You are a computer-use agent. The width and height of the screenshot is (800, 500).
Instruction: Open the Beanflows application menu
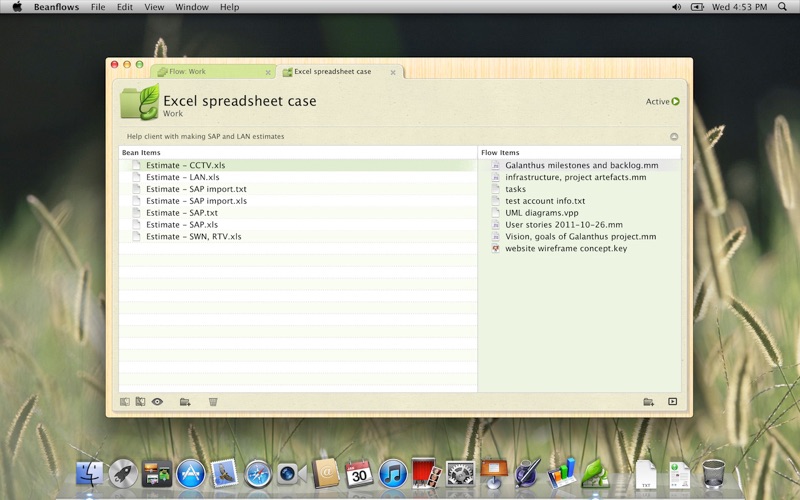pyautogui.click(x=56, y=7)
